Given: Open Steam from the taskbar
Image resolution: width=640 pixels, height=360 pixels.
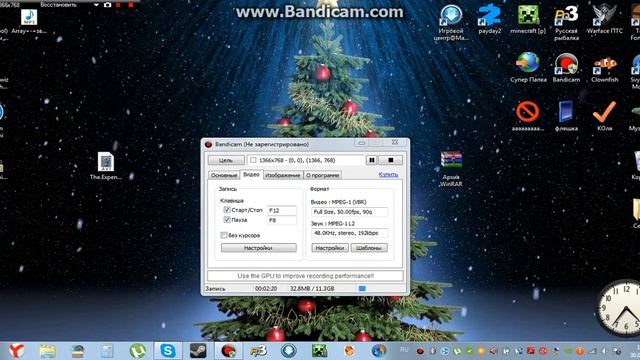Looking at the screenshot, I should pyautogui.click(x=198, y=351).
